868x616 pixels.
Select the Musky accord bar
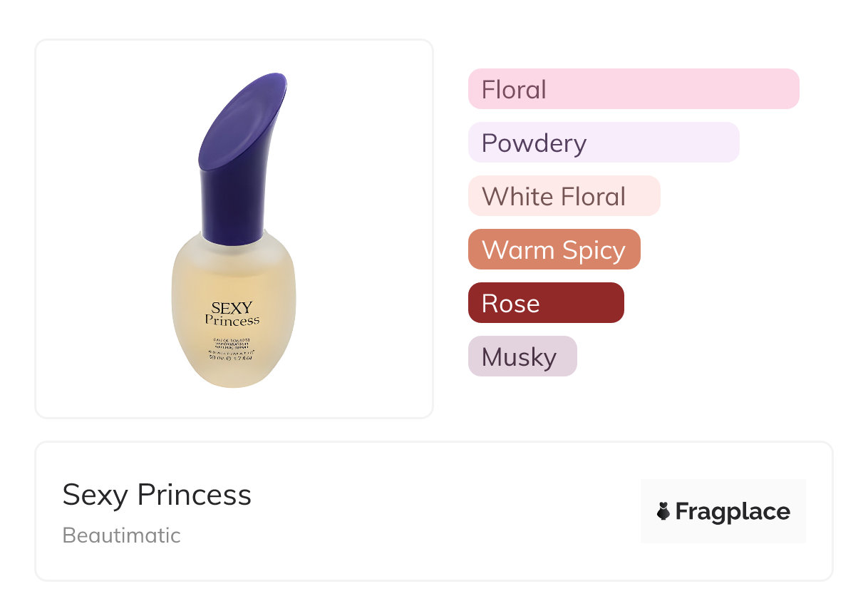[x=522, y=356]
